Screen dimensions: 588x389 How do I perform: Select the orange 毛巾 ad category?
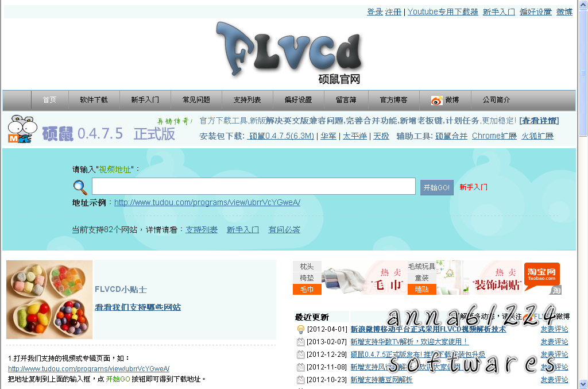point(307,289)
